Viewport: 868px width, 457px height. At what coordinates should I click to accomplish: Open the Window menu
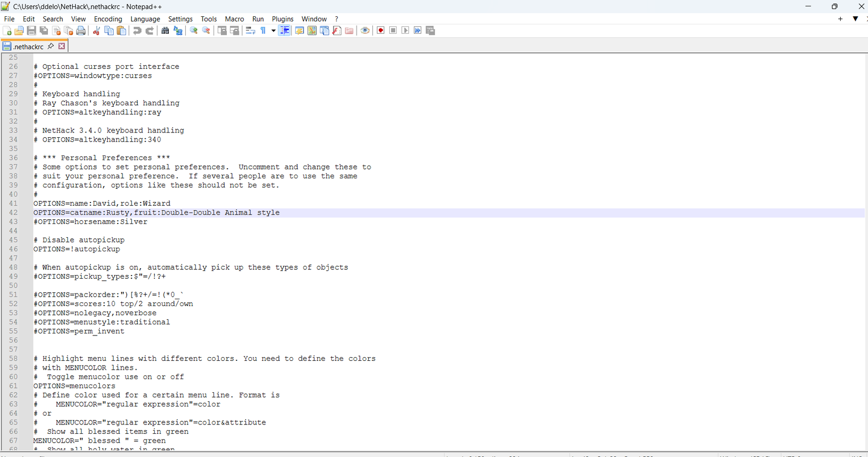pyautogui.click(x=314, y=19)
